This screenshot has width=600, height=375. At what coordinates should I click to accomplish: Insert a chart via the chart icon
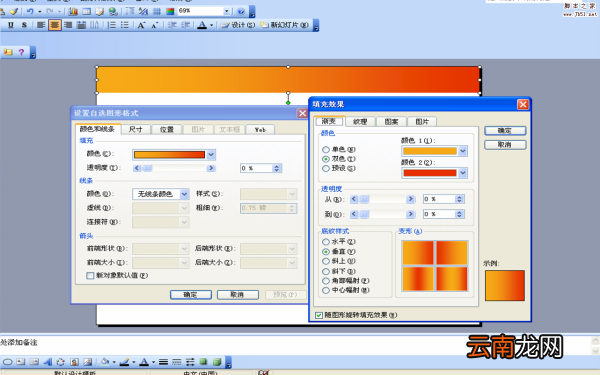click(73, 11)
